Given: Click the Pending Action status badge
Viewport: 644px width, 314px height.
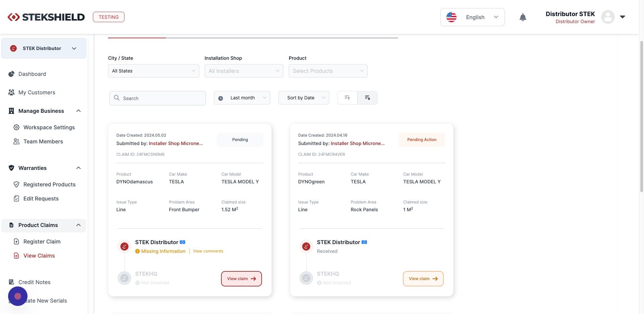Looking at the screenshot, I should [x=422, y=140].
